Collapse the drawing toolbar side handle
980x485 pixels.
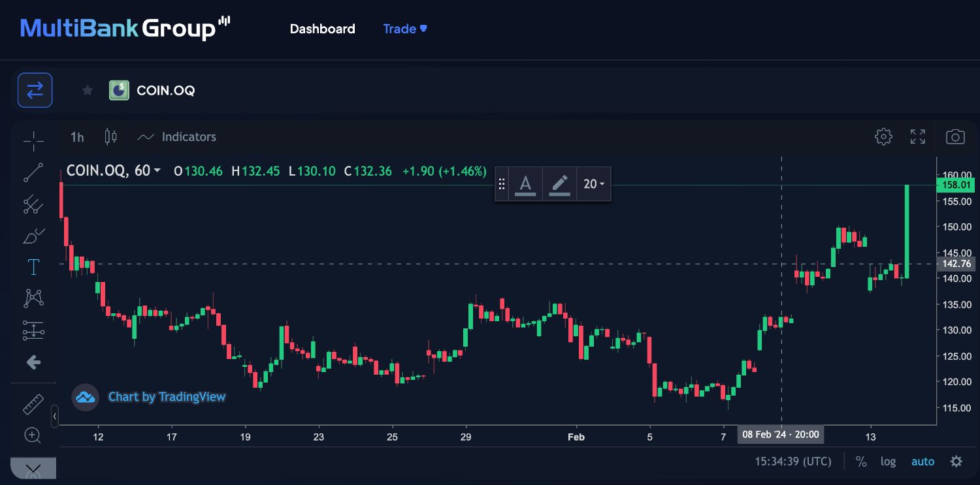point(55,416)
